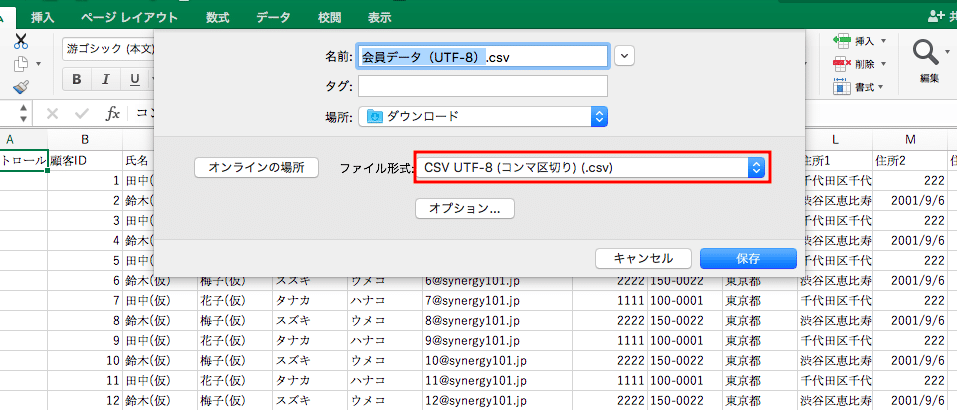Click the 住所2 header cell
Image resolution: width=957 pixels, height=410 pixels.
[910, 160]
